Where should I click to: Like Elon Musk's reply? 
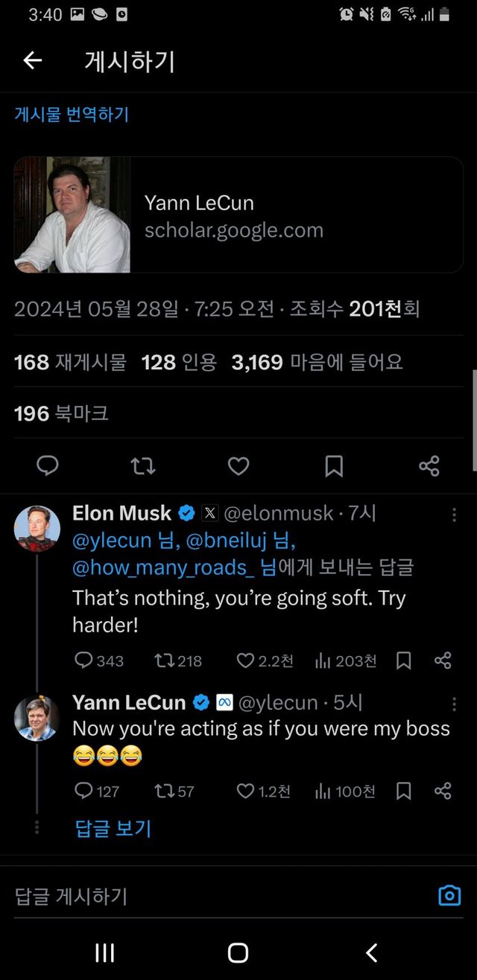pos(245,661)
